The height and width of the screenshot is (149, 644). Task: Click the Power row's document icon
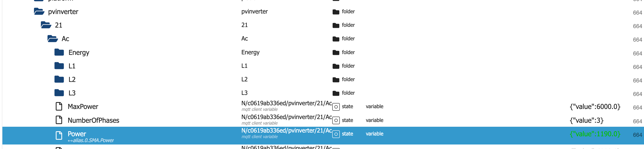(59, 135)
